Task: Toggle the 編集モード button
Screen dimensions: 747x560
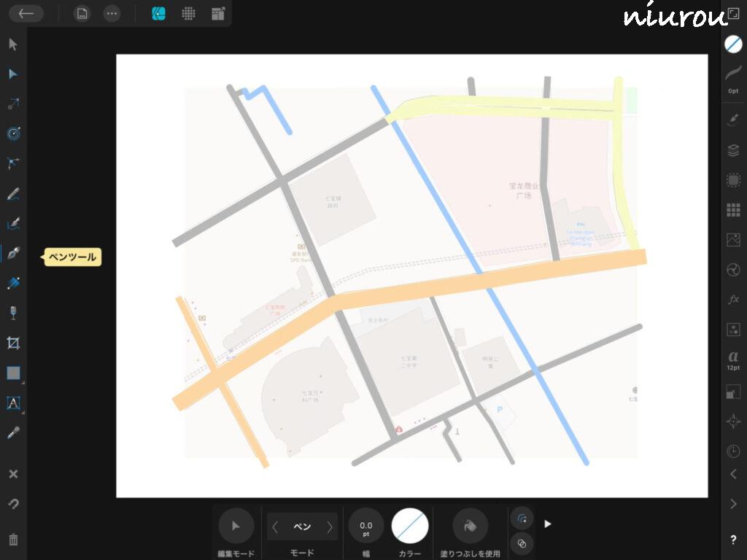Action: tap(236, 526)
